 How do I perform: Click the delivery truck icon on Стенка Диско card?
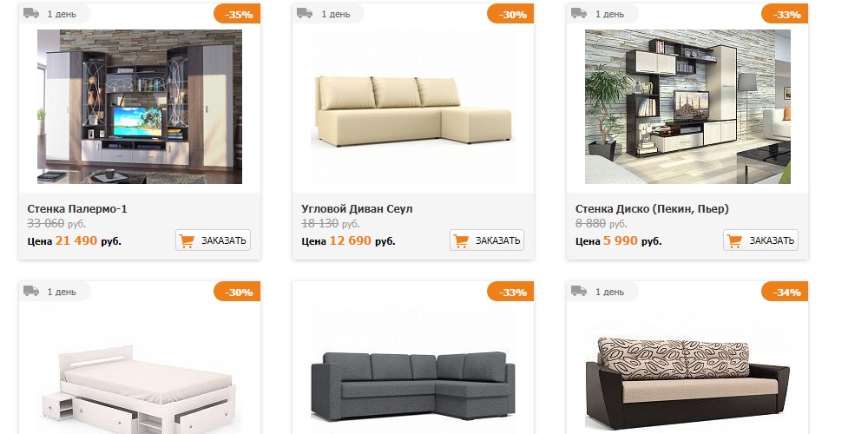pyautogui.click(x=578, y=13)
